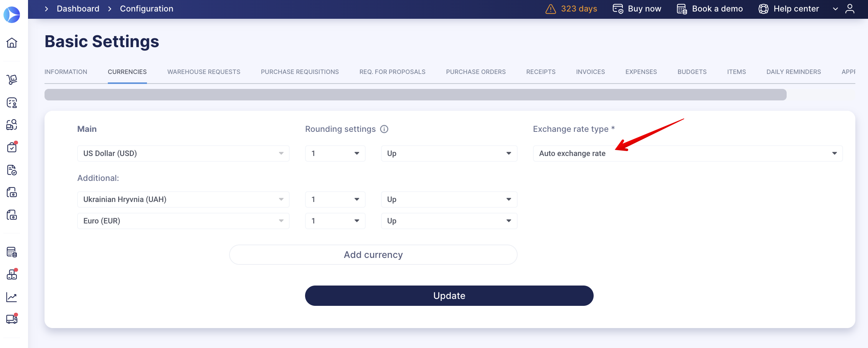Open the Home icon in the sidebar

click(x=12, y=43)
